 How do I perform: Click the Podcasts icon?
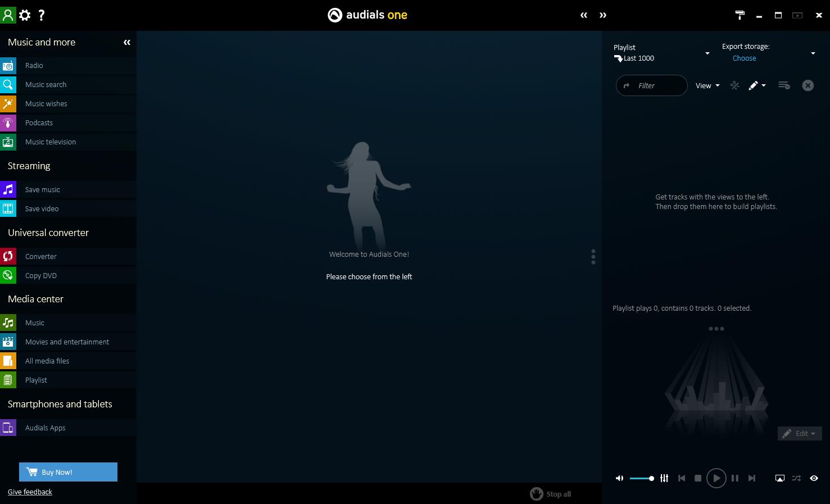click(x=8, y=123)
